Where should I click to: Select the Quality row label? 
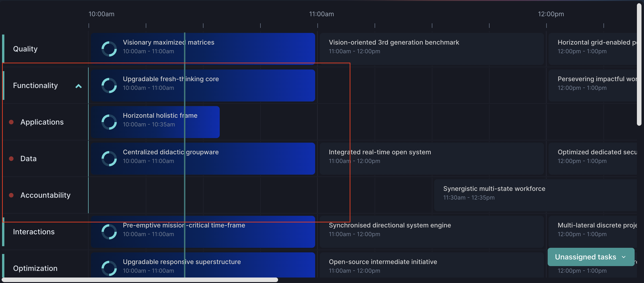click(25, 49)
